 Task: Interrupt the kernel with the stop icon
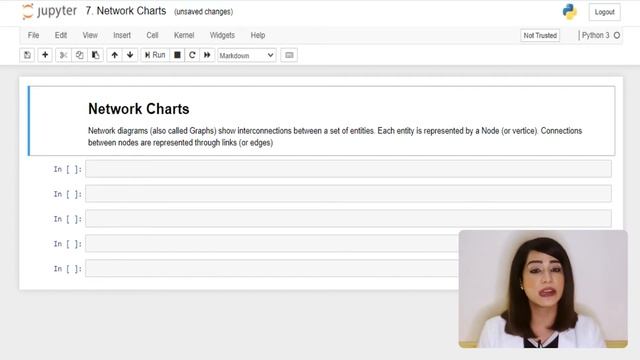177,55
